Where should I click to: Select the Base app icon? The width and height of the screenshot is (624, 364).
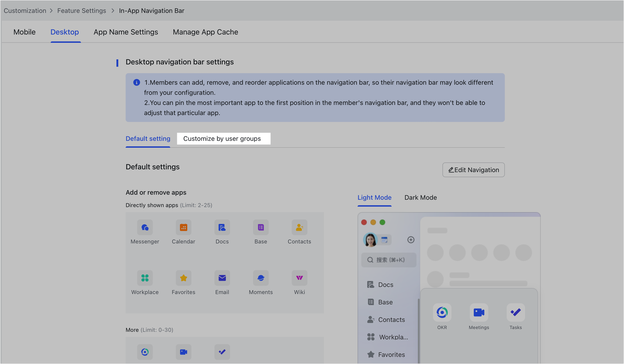[261, 227]
